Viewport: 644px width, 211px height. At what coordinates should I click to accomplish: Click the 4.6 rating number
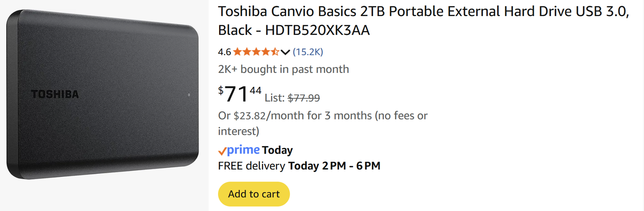pyautogui.click(x=224, y=52)
